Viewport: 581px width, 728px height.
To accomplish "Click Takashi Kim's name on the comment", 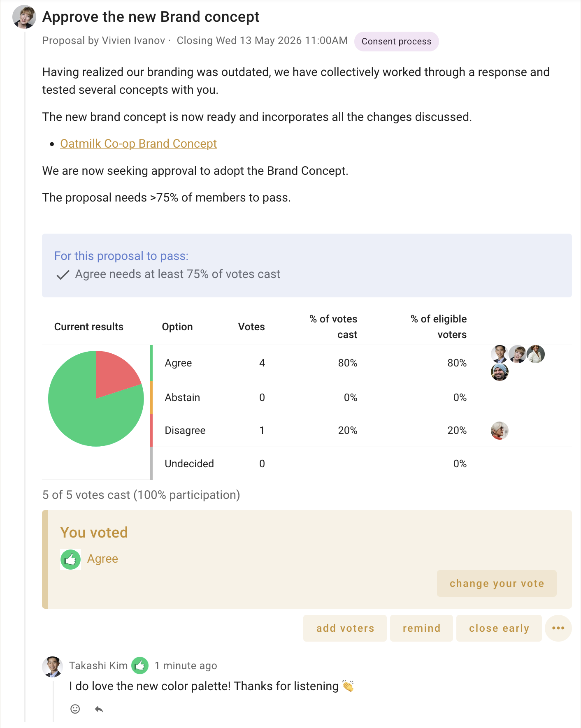I will (98, 665).
